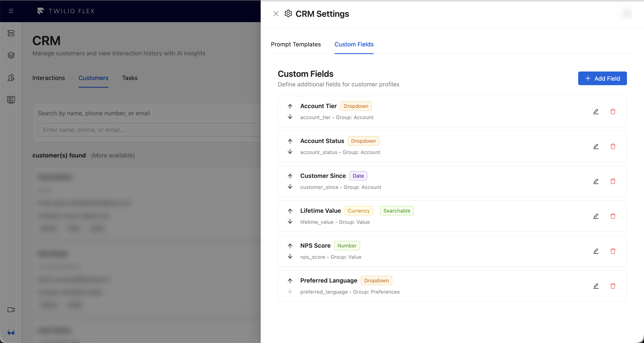Open the queues icon in sidebar
Screen dimensions: 644x343
pyautogui.click(x=11, y=33)
